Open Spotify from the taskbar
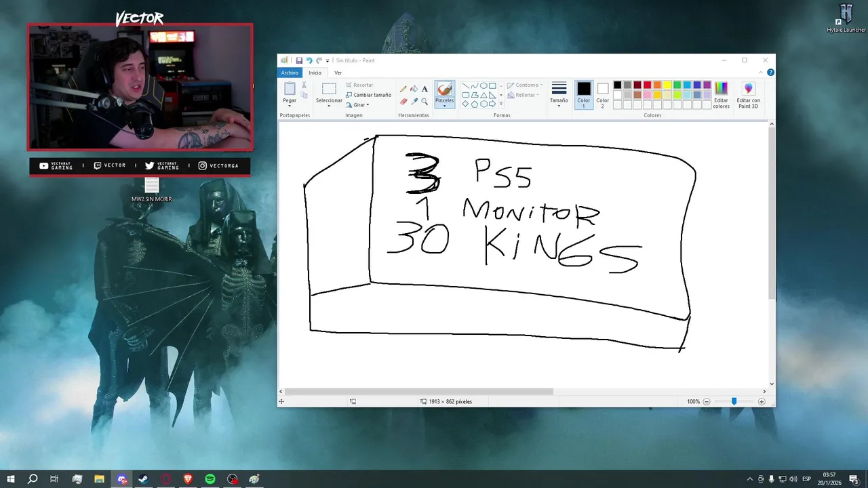The width and height of the screenshot is (868, 488). [x=210, y=479]
